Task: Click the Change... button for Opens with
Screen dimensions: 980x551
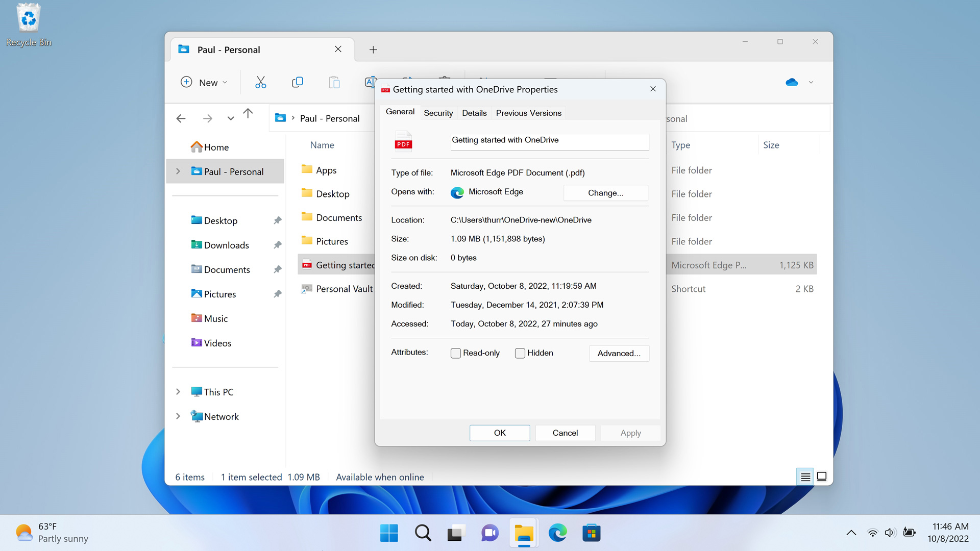Action: [605, 193]
